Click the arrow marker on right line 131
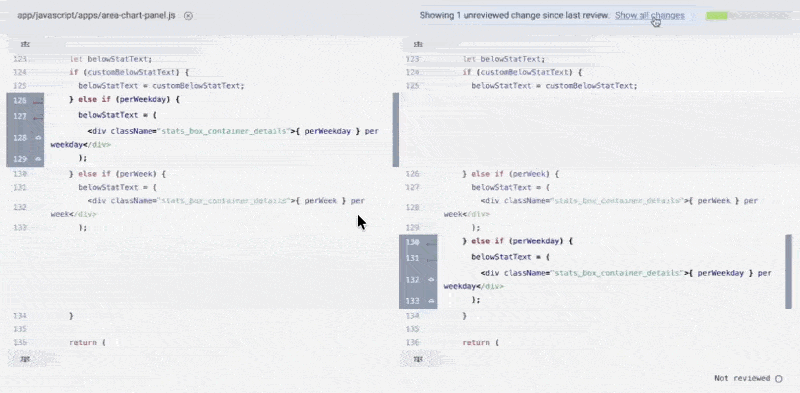The height and width of the screenshot is (393, 800). (x=431, y=259)
